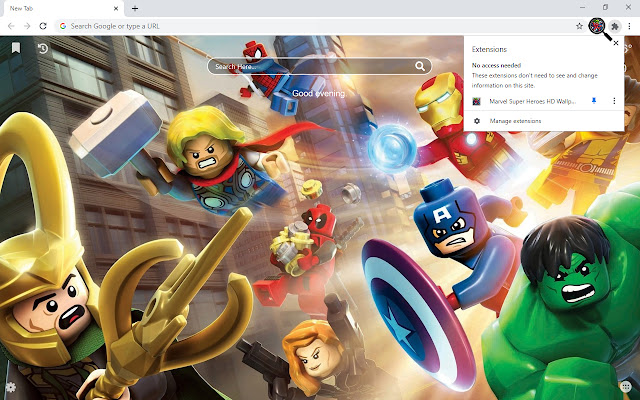Click the Good evening greeting text

[x=319, y=93]
